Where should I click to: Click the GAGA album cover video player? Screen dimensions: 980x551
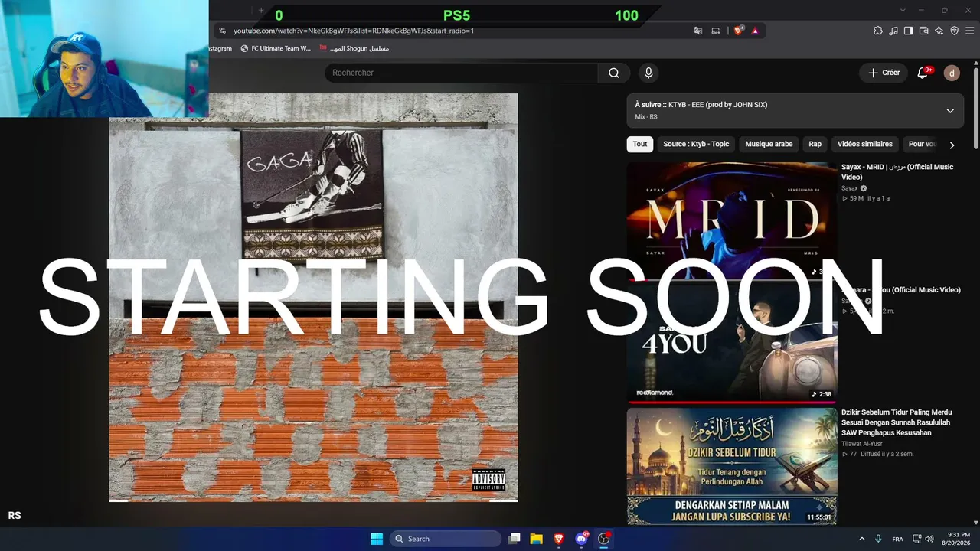pos(313,298)
